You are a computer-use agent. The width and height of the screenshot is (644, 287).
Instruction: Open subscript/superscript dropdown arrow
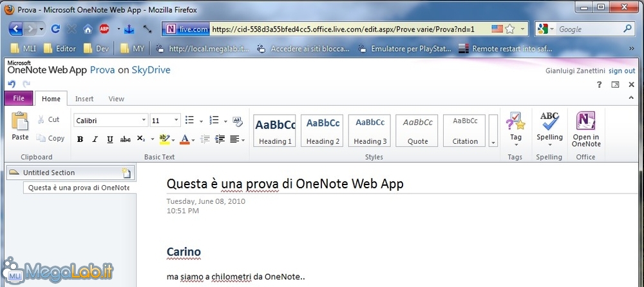pyautogui.click(x=153, y=139)
